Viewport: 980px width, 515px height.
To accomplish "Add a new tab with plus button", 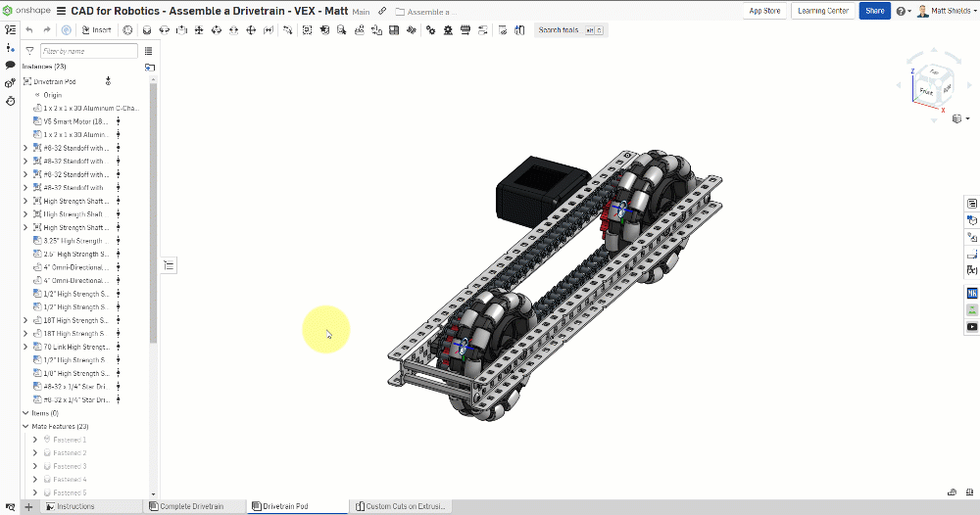I will click(28, 507).
